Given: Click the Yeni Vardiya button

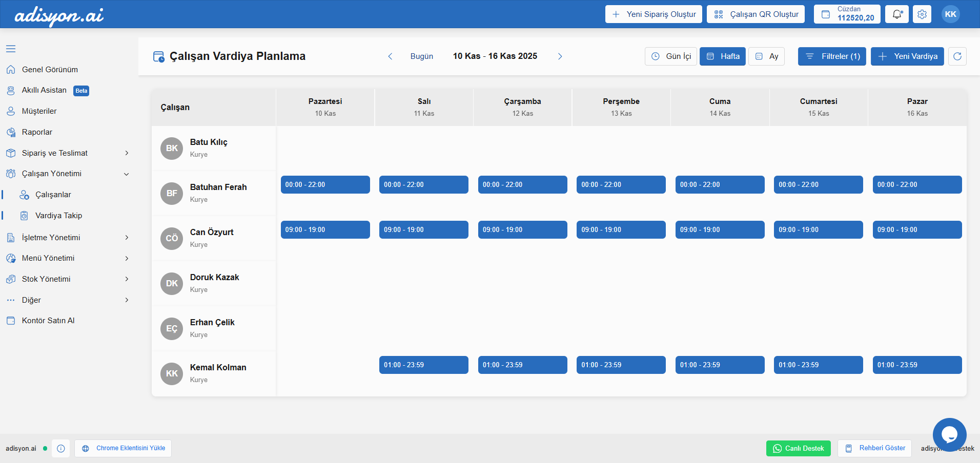Looking at the screenshot, I should [x=907, y=56].
